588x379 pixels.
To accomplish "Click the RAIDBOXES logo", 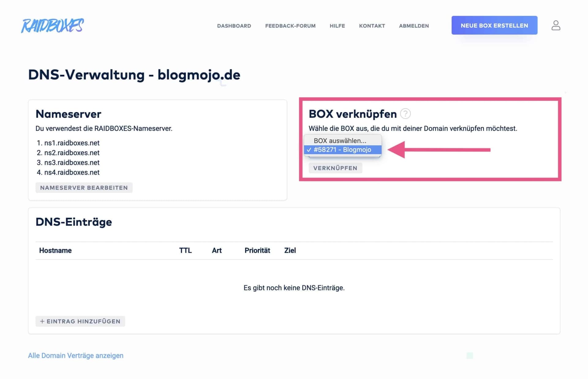I will pos(52,26).
